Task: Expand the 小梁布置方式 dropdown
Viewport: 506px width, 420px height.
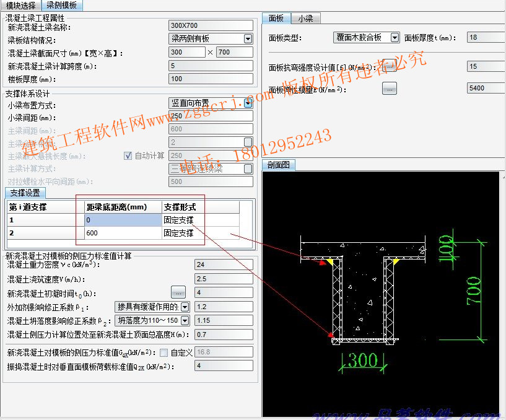Action: (248, 103)
